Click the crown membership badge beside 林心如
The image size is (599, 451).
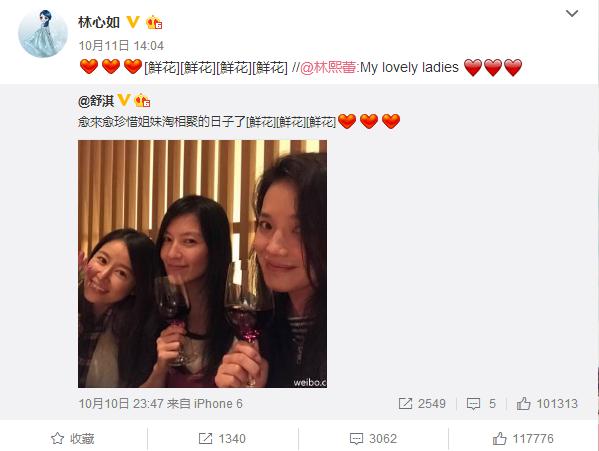(x=154, y=22)
